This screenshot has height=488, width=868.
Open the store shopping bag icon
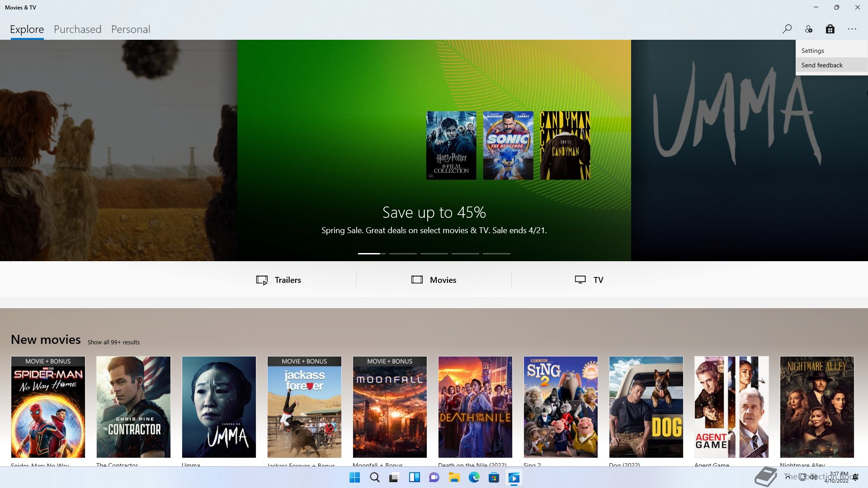coord(830,29)
